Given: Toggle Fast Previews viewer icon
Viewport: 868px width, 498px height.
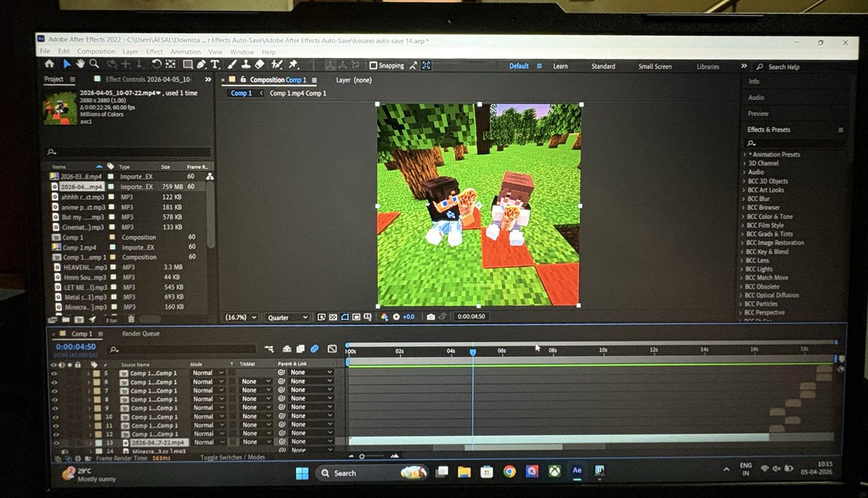Looking at the screenshot, I should (321, 317).
